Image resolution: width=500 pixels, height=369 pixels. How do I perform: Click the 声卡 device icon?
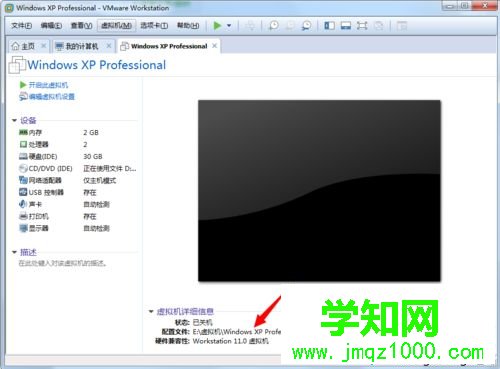[23, 204]
